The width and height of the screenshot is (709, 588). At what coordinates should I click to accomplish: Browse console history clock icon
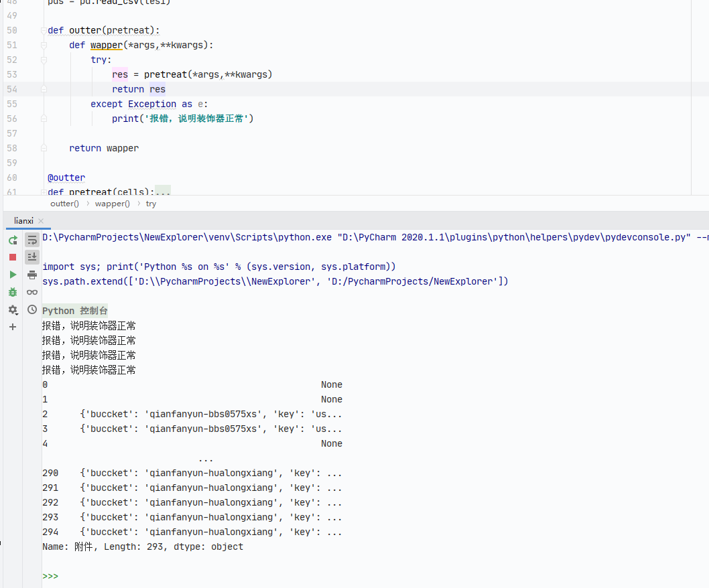pyautogui.click(x=32, y=309)
